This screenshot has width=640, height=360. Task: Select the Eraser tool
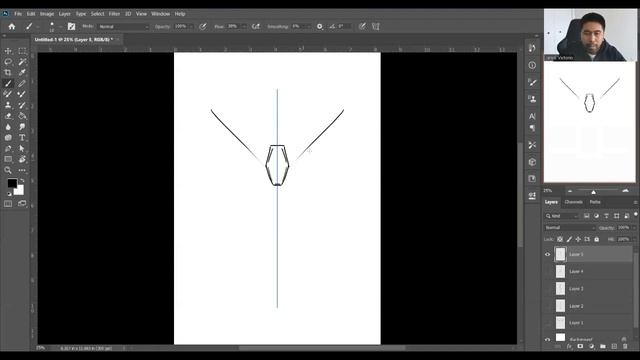pyautogui.click(x=8, y=116)
